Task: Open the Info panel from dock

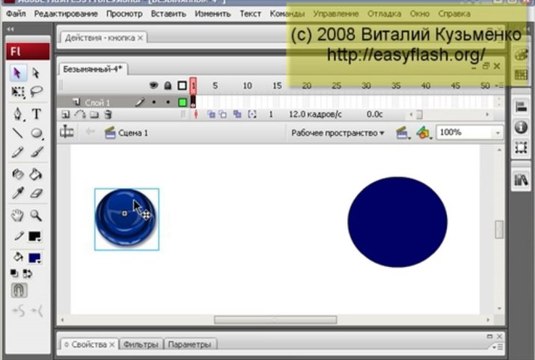Action: coord(521,127)
